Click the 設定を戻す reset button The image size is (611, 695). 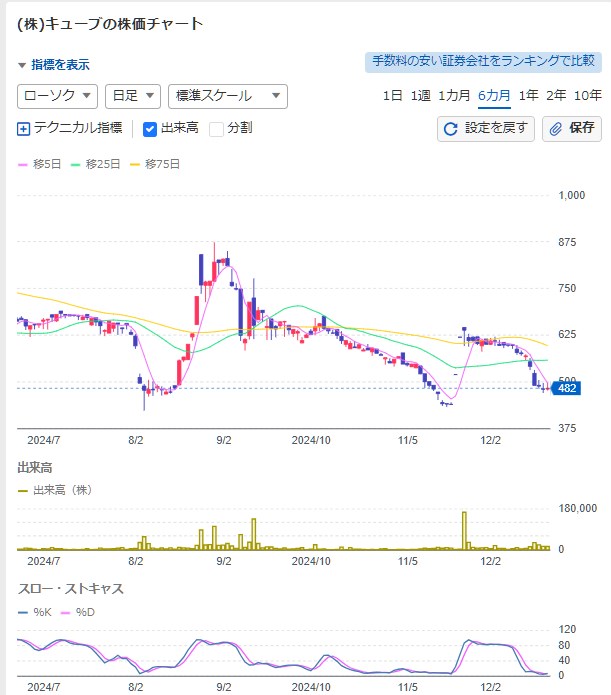pos(486,129)
